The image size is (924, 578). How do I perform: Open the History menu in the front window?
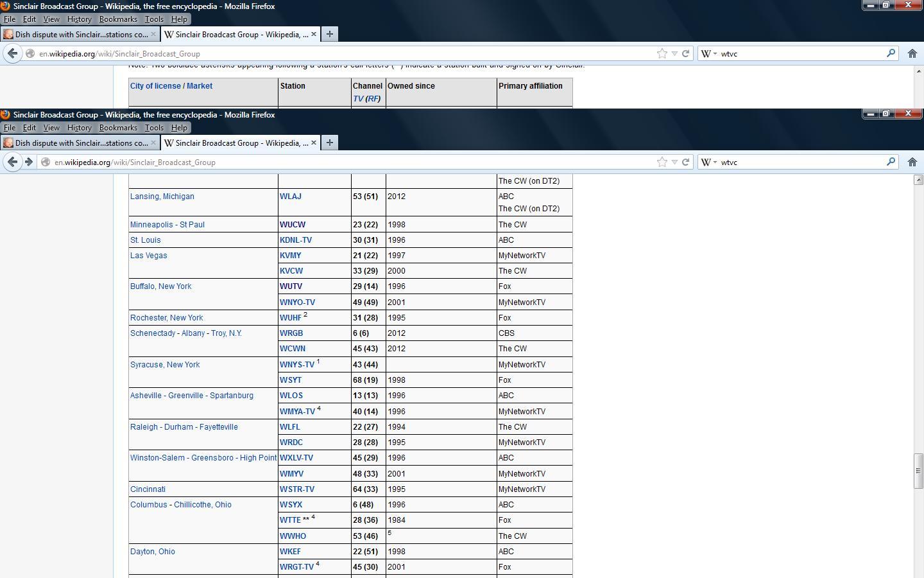pos(79,128)
